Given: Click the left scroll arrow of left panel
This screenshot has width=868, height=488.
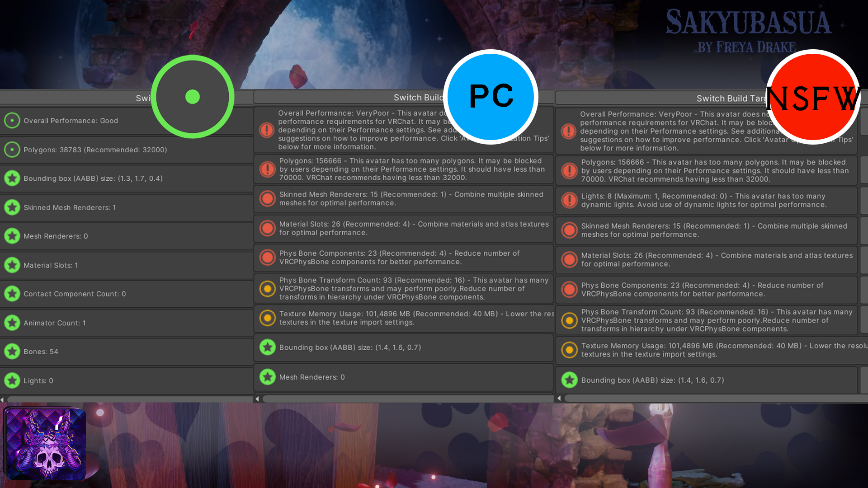Looking at the screenshot, I should click(x=2, y=399).
